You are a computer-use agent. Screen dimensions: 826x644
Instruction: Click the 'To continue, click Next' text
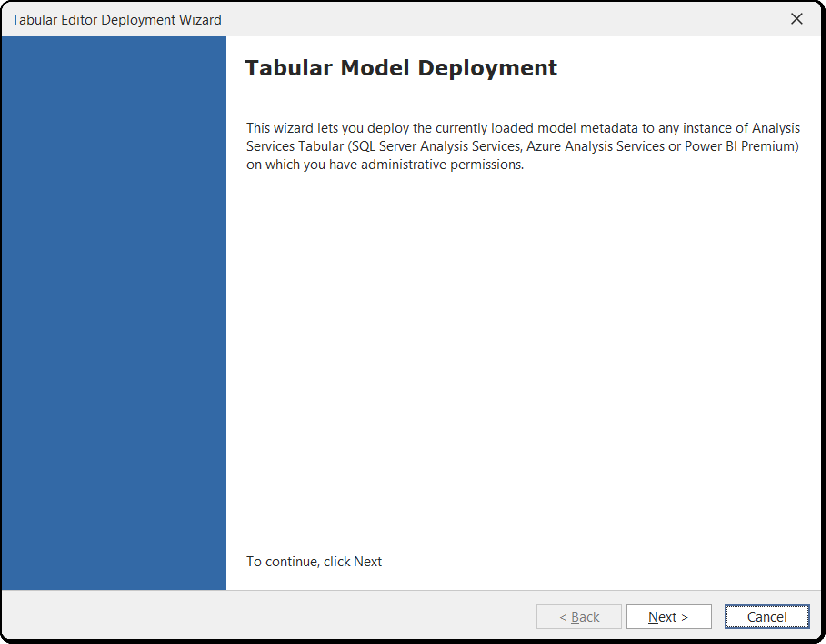pyautogui.click(x=314, y=562)
